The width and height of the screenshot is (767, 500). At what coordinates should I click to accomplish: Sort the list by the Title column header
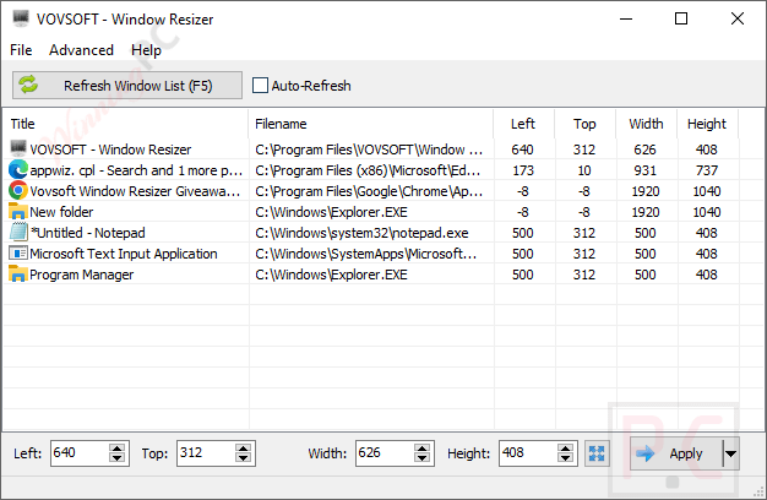[126, 124]
